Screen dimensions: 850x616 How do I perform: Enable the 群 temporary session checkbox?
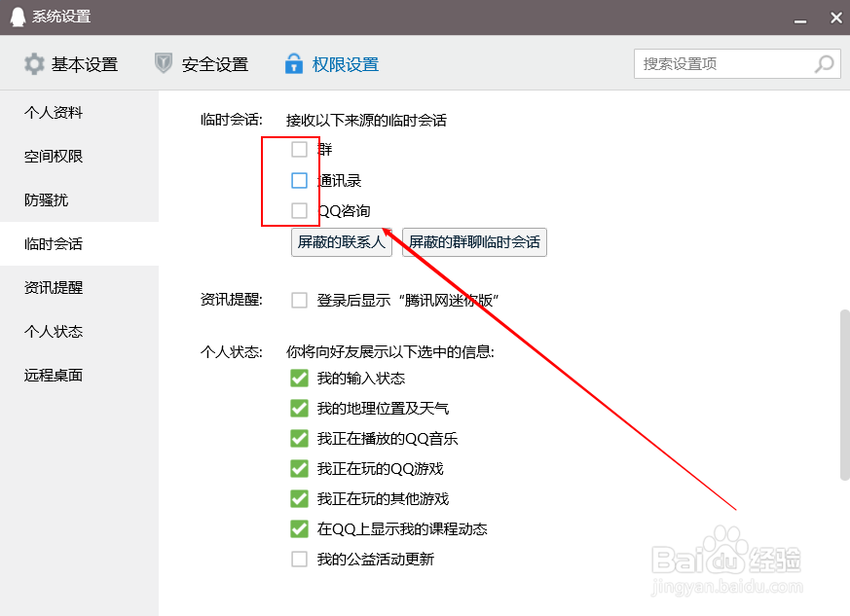[299, 150]
